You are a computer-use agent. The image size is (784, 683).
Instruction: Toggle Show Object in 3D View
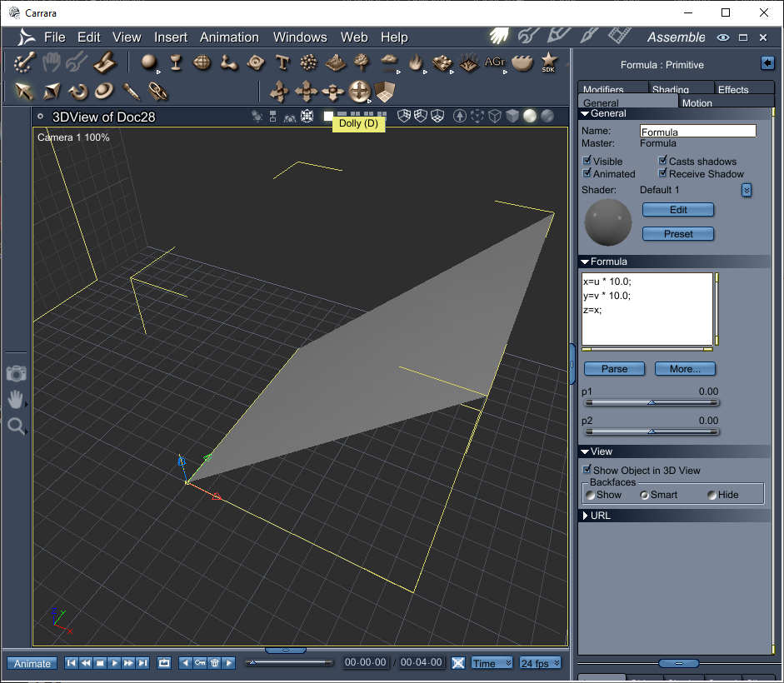[587, 470]
